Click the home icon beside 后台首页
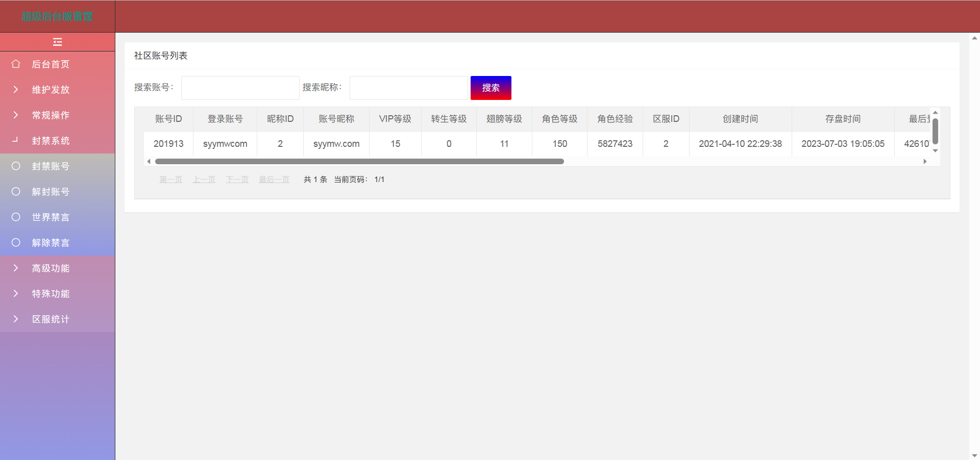Image resolution: width=980 pixels, height=460 pixels. point(16,64)
